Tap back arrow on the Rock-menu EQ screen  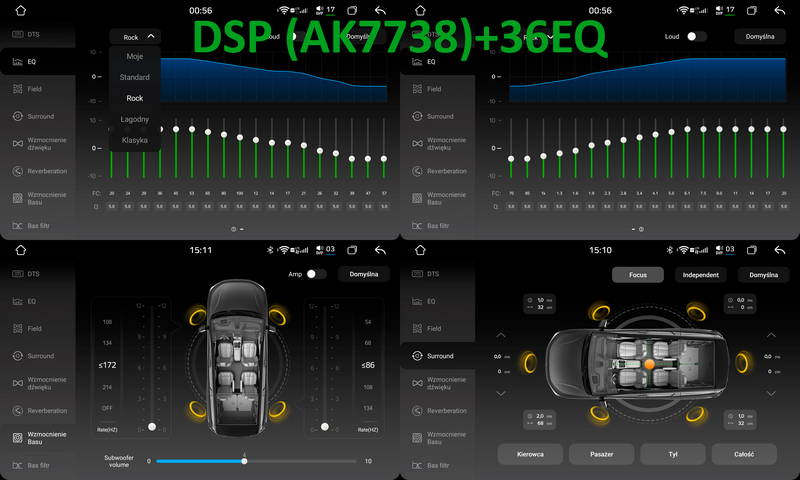tap(380, 10)
